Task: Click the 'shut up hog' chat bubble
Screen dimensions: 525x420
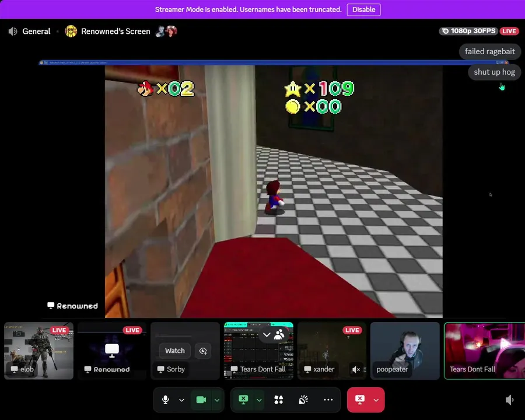Action: coord(494,72)
